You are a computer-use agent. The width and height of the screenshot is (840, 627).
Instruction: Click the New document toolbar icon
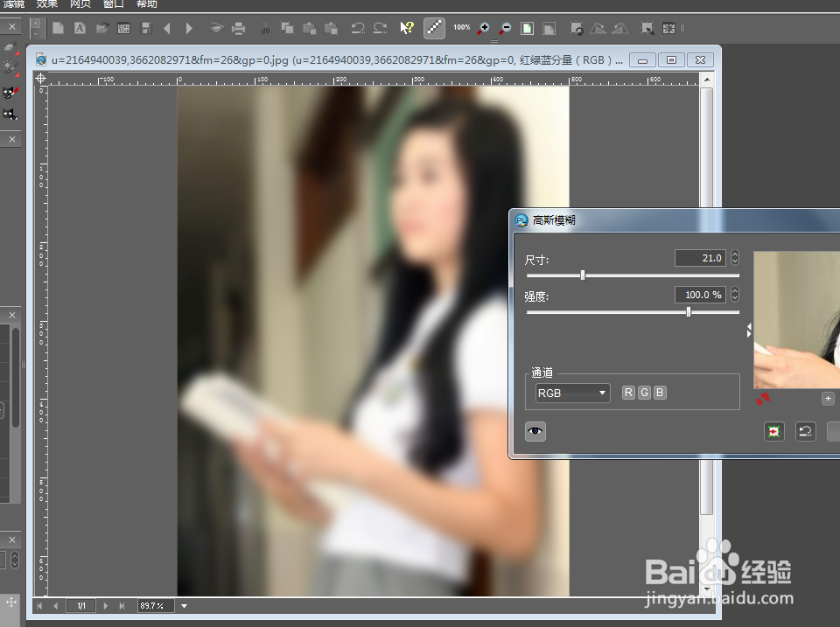tap(58, 28)
